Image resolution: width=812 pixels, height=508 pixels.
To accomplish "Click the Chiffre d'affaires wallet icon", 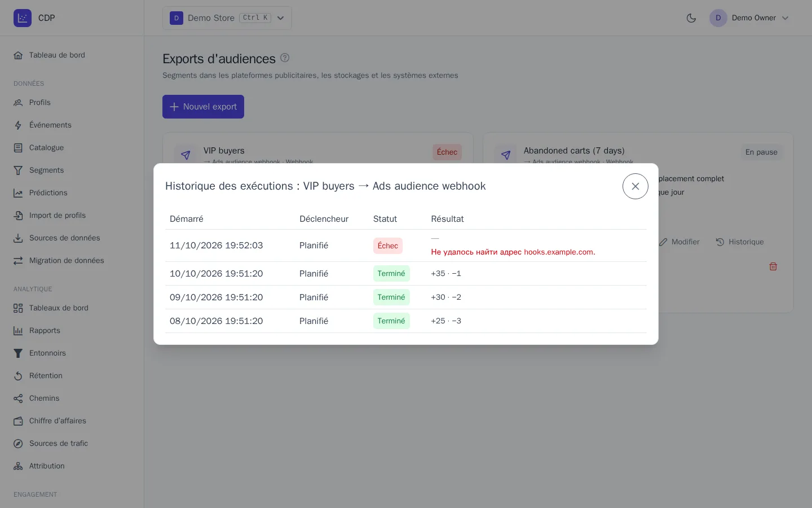I will click(18, 421).
